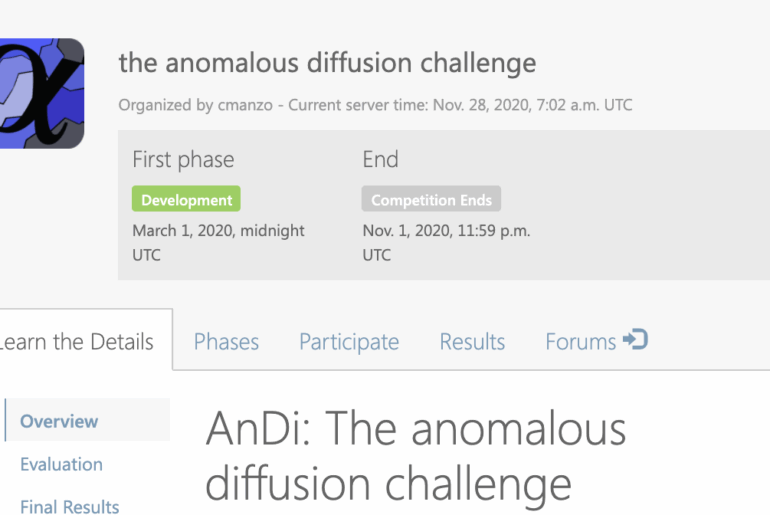Click the gray Competition Ends badge
Screen dimensions: 770x515
pyautogui.click(x=431, y=200)
